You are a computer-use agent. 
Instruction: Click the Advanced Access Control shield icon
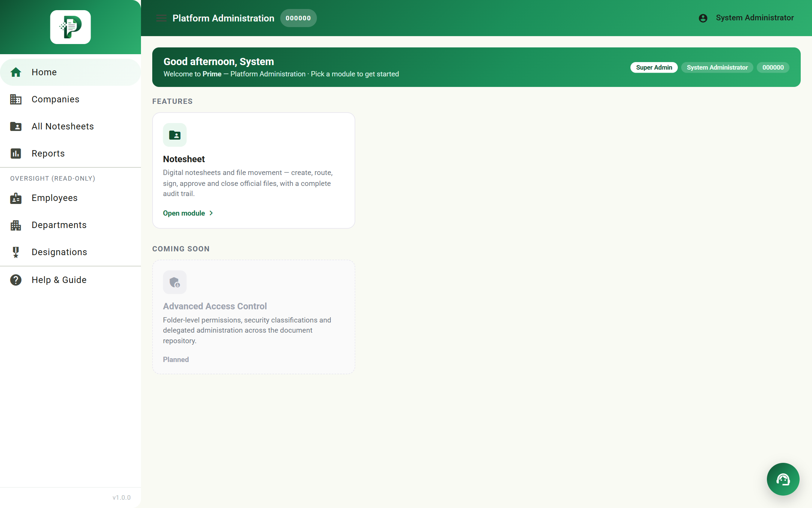[175, 282]
